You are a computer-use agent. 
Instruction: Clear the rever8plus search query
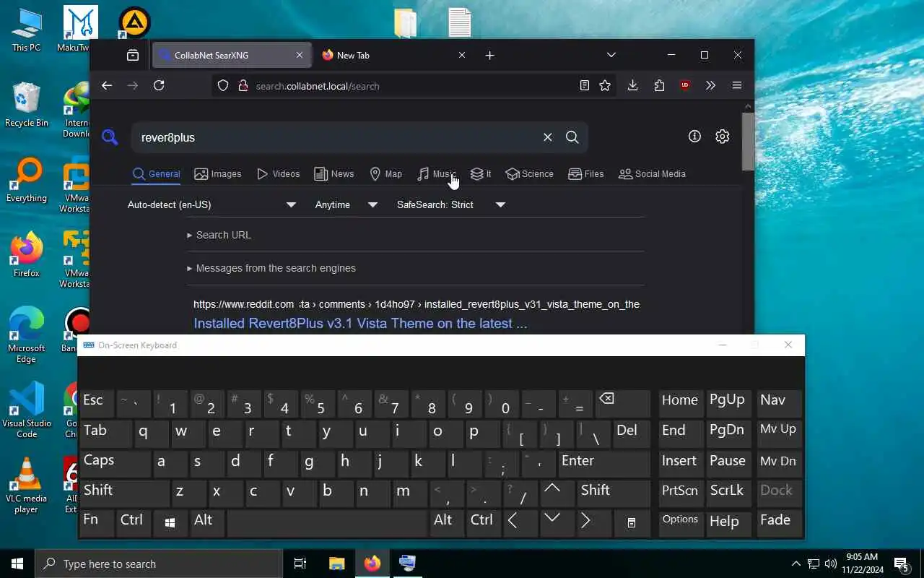point(548,137)
